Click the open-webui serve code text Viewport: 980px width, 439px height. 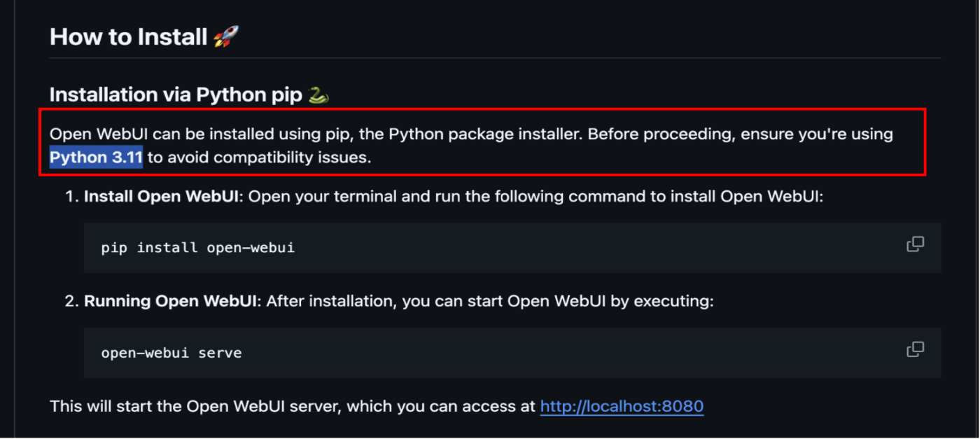click(171, 353)
